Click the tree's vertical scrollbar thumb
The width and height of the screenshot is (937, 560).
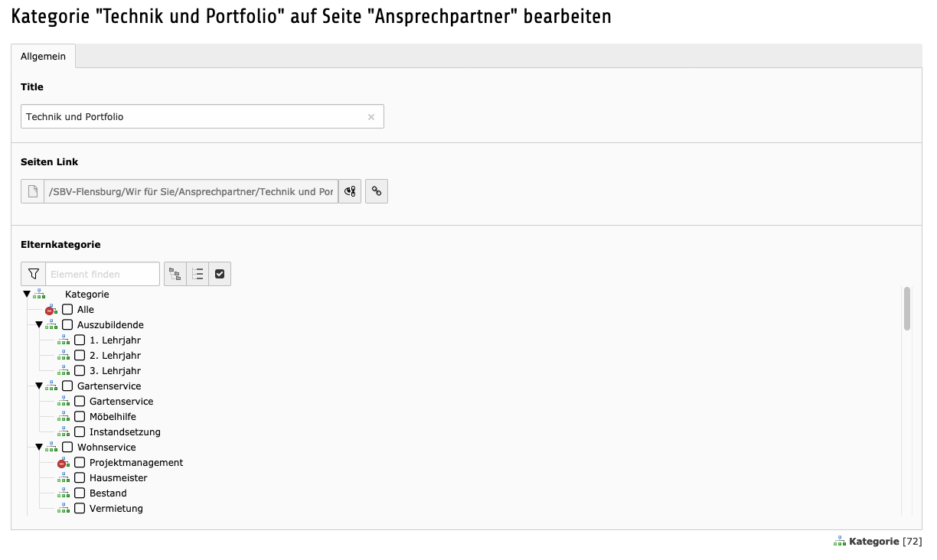[906, 308]
